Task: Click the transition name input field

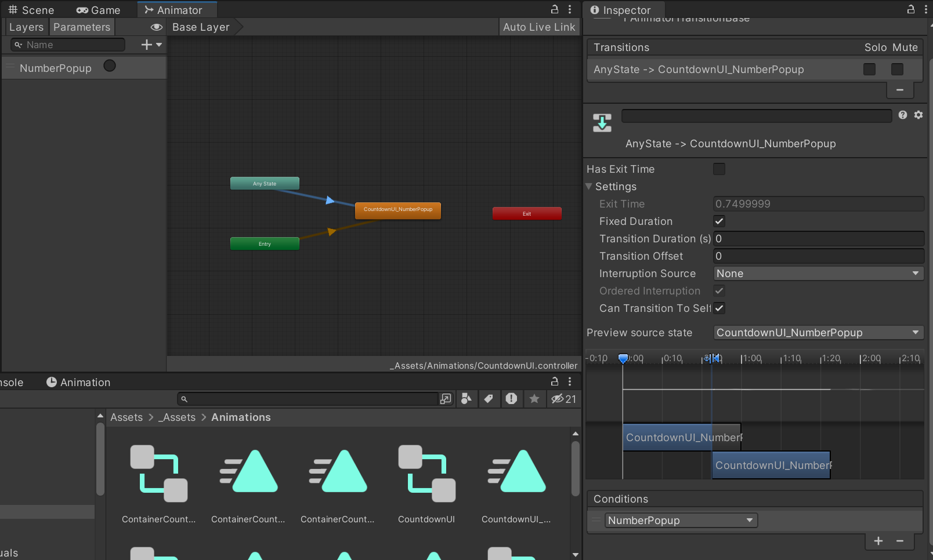Action: pyautogui.click(x=757, y=116)
